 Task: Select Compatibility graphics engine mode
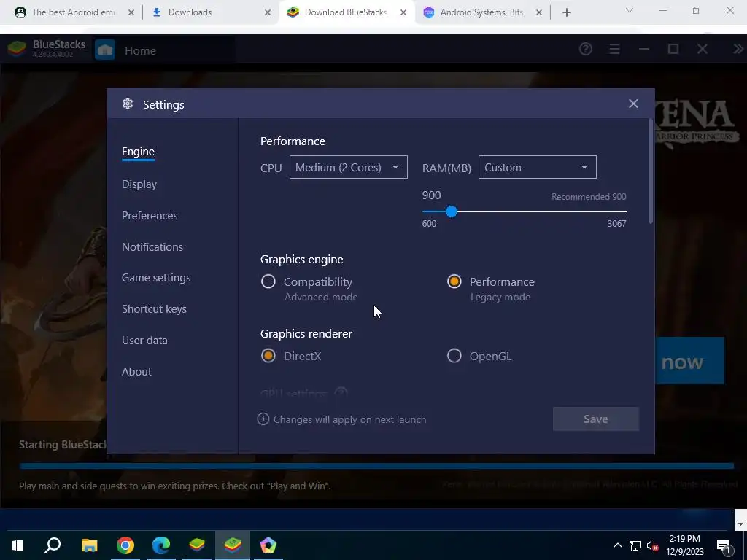click(x=268, y=281)
